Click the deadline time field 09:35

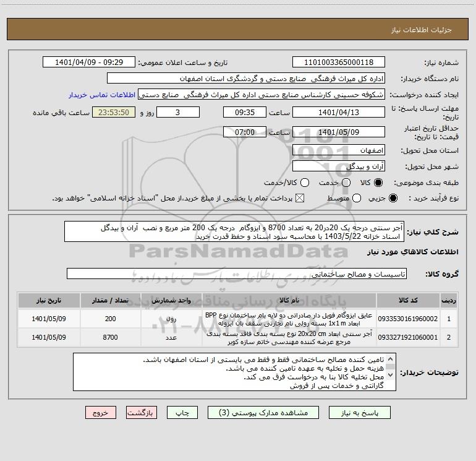coord(245,112)
